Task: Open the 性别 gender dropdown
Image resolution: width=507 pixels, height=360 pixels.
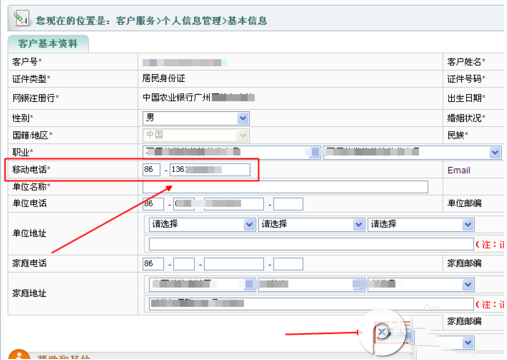Action: point(196,118)
